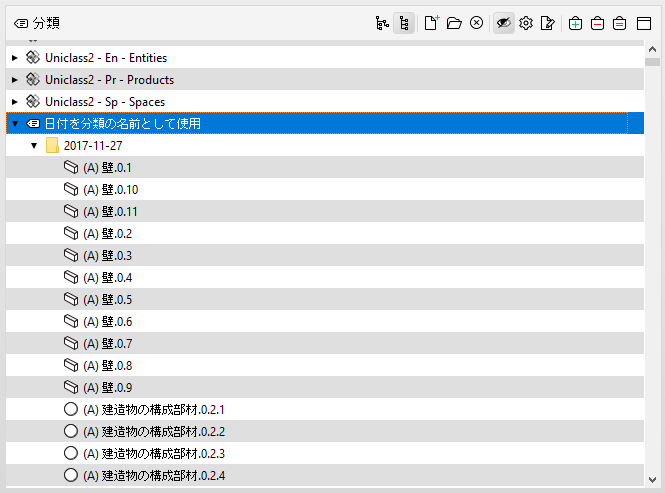Click circle icon of 建造物の構成部材.0.2.4

[71, 475]
